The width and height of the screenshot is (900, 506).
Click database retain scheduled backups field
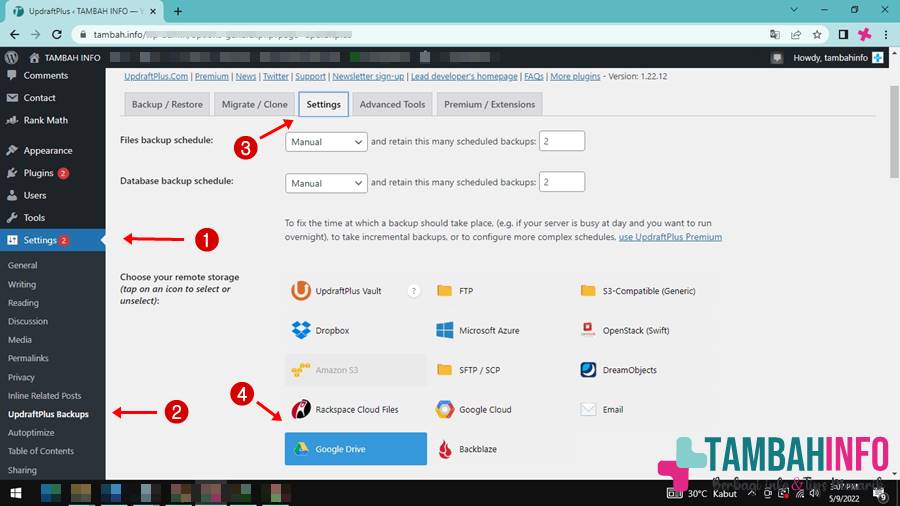pyautogui.click(x=562, y=182)
